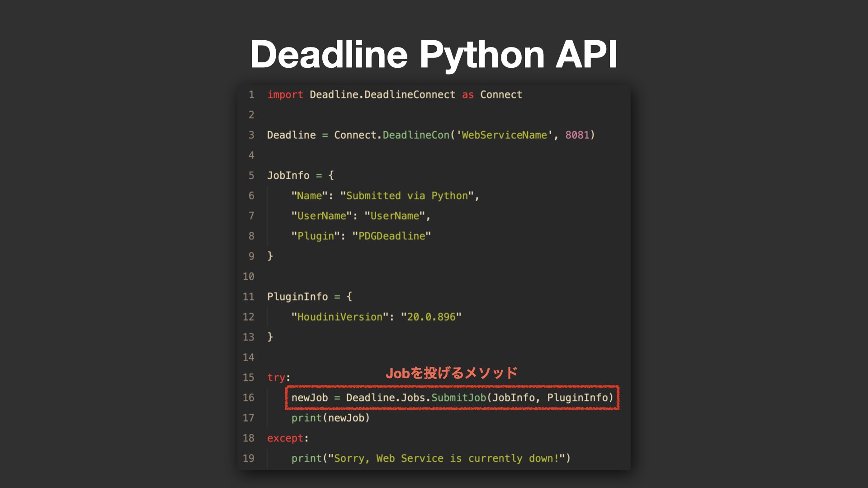Screen dimensions: 868x488
Task: Click the "SubmitJob" method name
Action: tap(458, 398)
